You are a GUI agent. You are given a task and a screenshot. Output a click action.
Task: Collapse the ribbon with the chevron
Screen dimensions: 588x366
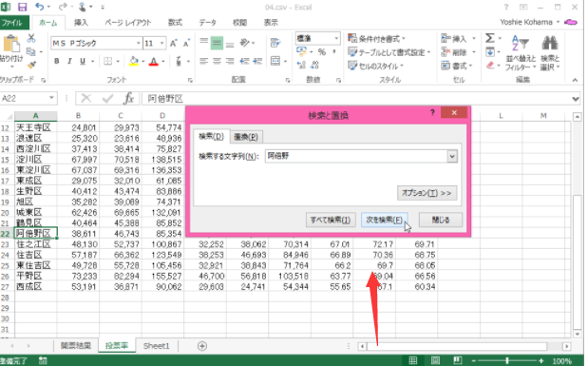coord(575,80)
